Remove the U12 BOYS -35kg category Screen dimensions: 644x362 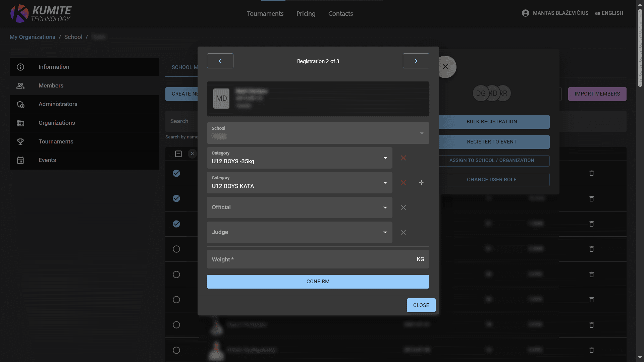(x=403, y=158)
